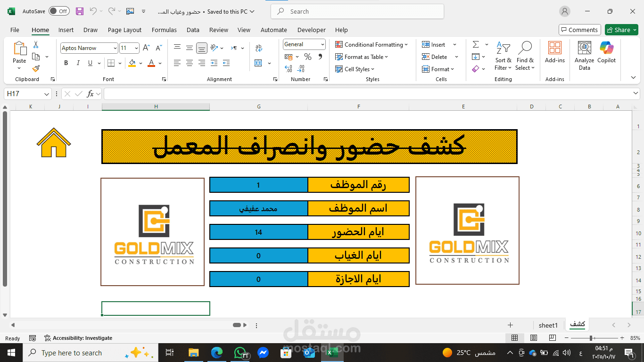The width and height of the screenshot is (644, 362).
Task: Click Delete cells button
Action: (x=435, y=57)
